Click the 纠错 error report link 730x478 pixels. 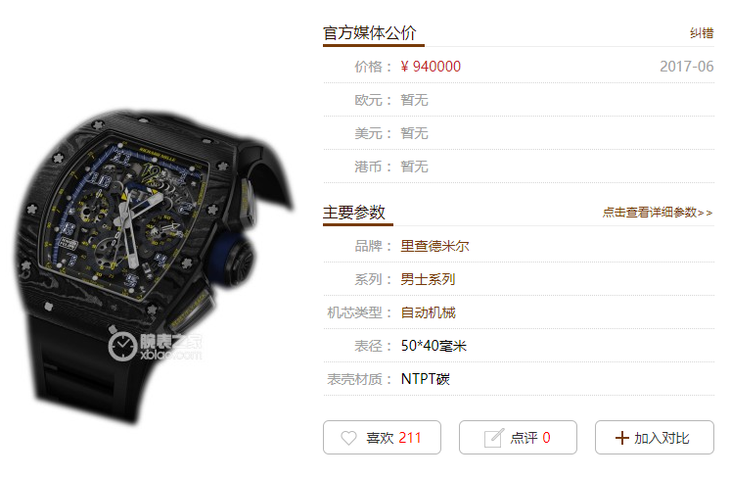click(x=702, y=33)
